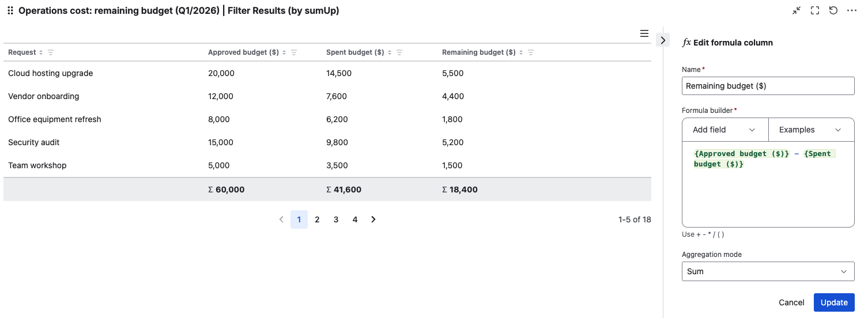Open the Add field dropdown
The width and height of the screenshot is (868, 318).
click(725, 130)
